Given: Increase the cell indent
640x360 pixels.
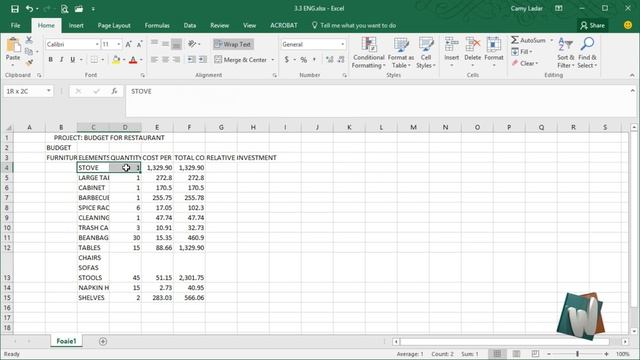Looking at the screenshot, I should (203, 60).
